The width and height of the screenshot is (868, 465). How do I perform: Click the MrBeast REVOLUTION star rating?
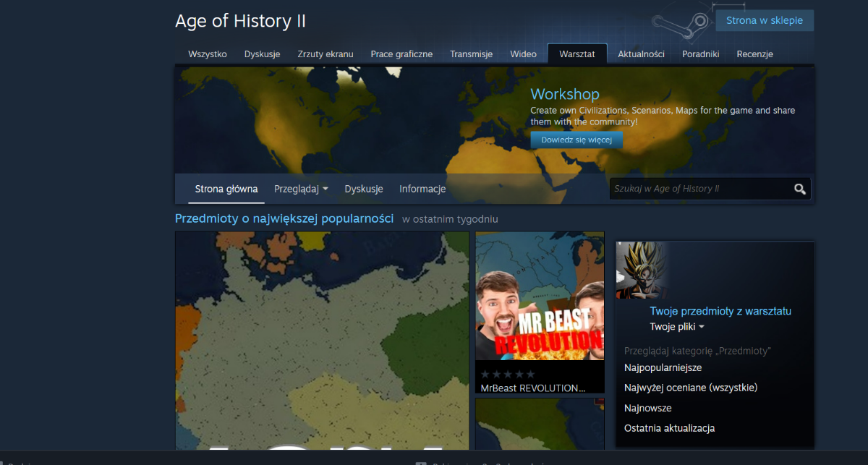[508, 374]
